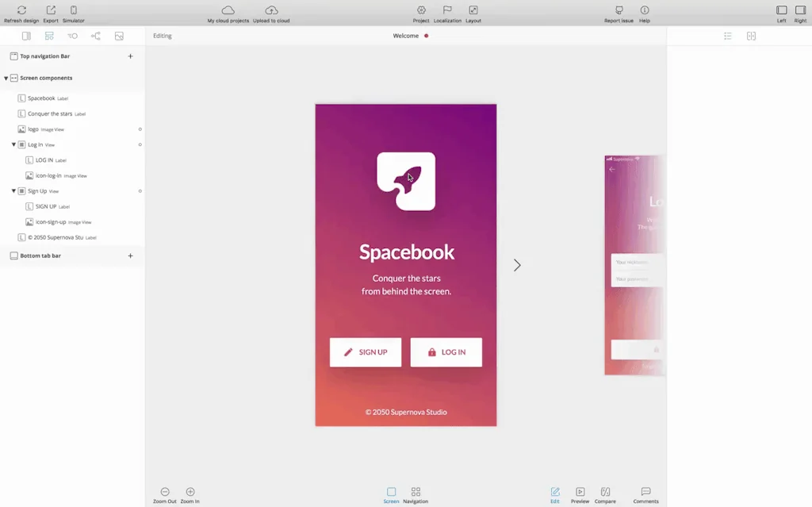
Task: Select the Spacebook label in tree
Action: (41, 98)
